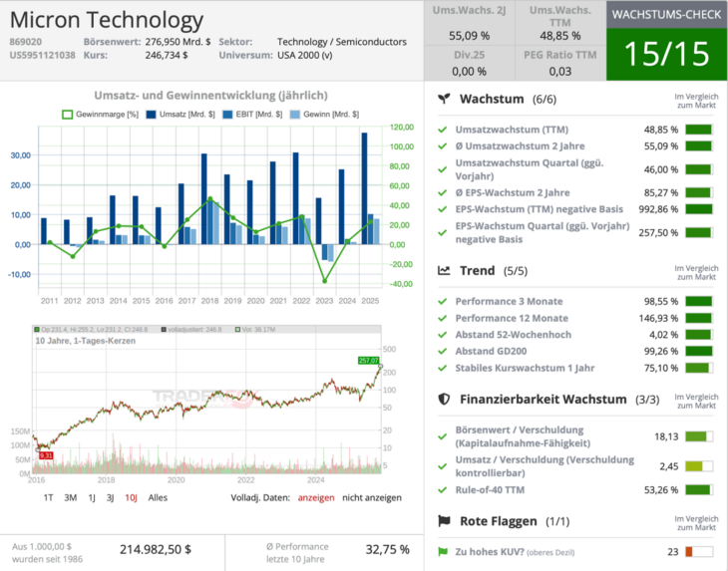Screen dimensions: 728x571
Task: Click the rating bar for Umsatz / Verschuldung
Action: [x=698, y=466]
